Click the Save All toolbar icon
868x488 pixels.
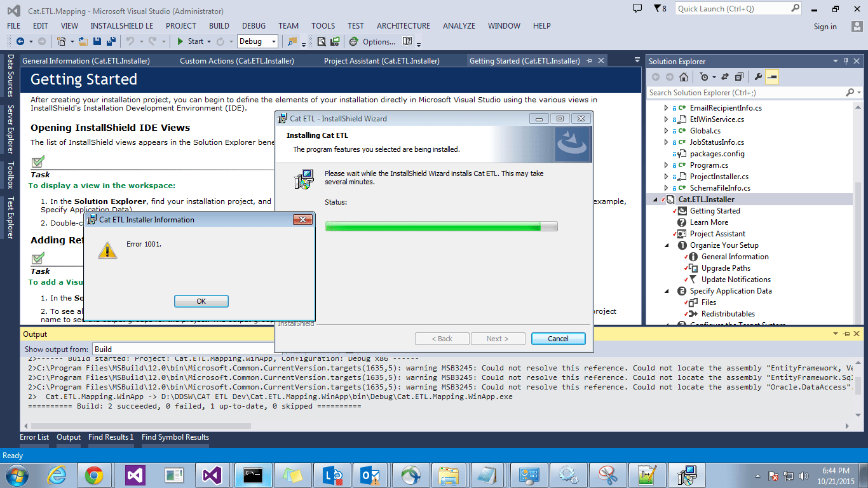(111, 41)
